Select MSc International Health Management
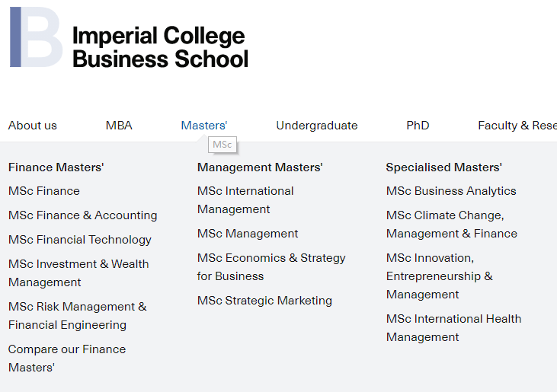557x392 pixels. (454, 328)
